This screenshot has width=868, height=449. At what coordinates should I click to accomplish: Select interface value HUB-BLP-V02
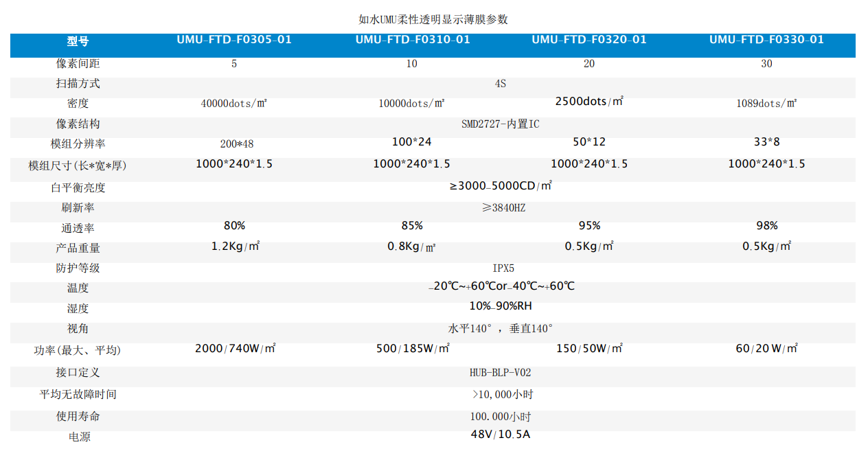pos(501,373)
